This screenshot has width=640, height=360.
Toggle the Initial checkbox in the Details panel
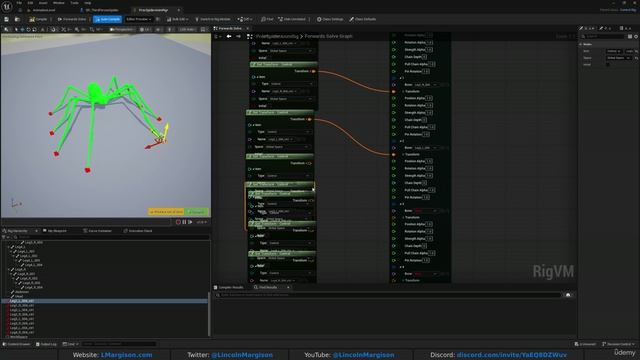(x=608, y=64)
